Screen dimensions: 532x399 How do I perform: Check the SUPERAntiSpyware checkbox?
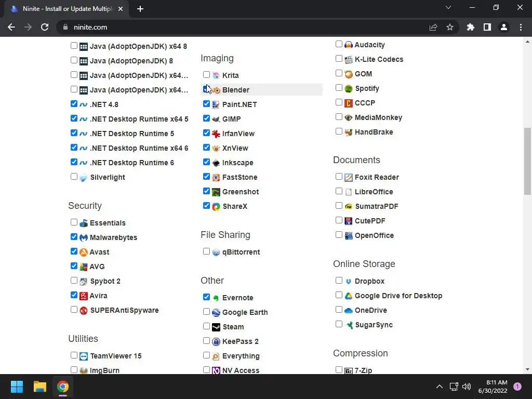74,310
